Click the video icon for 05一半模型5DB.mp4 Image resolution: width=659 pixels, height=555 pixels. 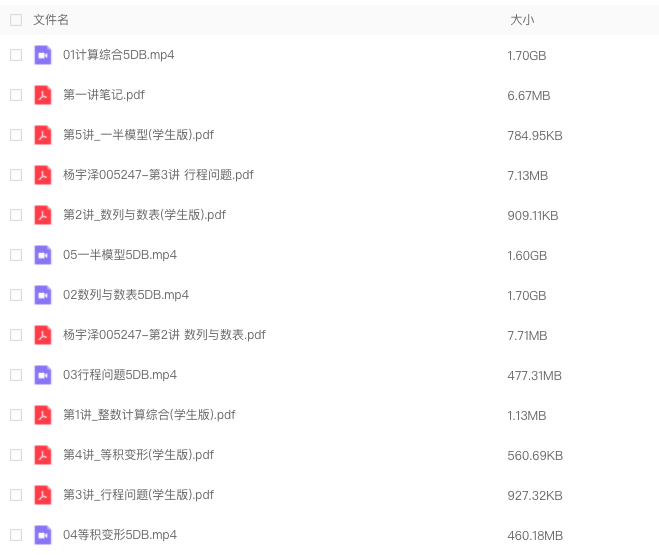coord(42,255)
